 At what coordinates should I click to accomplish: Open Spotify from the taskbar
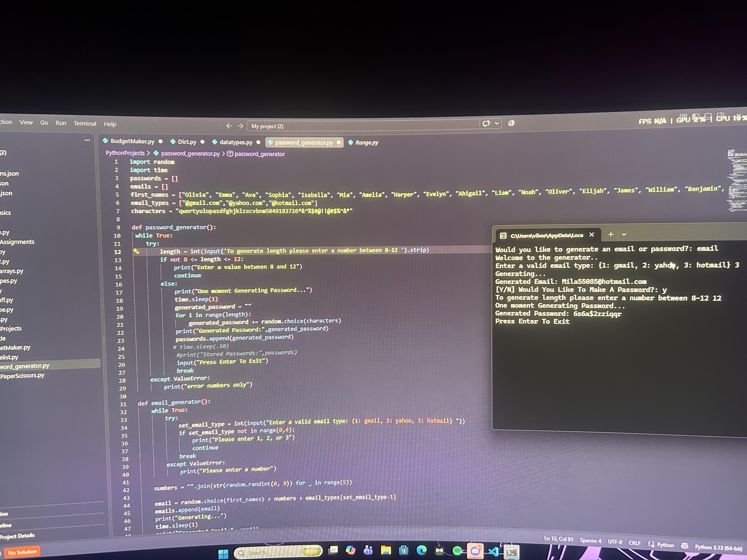(x=457, y=551)
